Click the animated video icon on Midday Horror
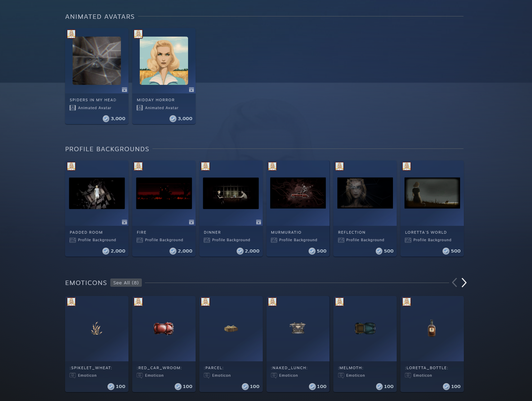532x401 pixels. (191, 90)
